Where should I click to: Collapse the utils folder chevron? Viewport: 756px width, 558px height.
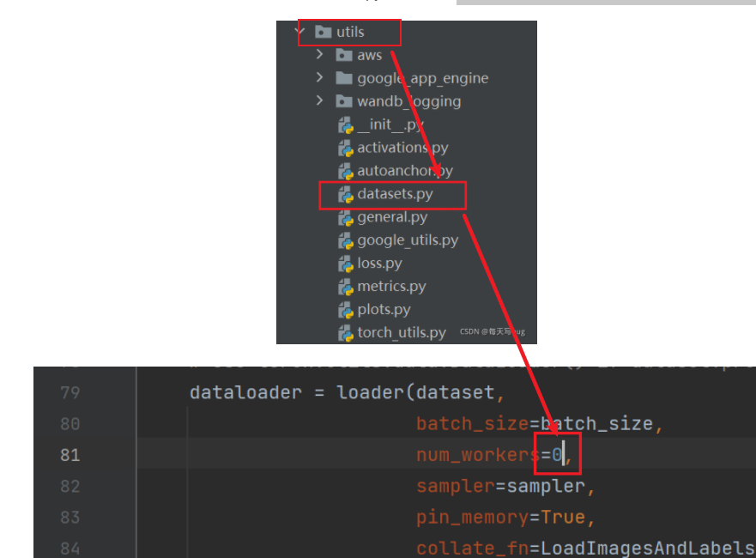coord(301,32)
